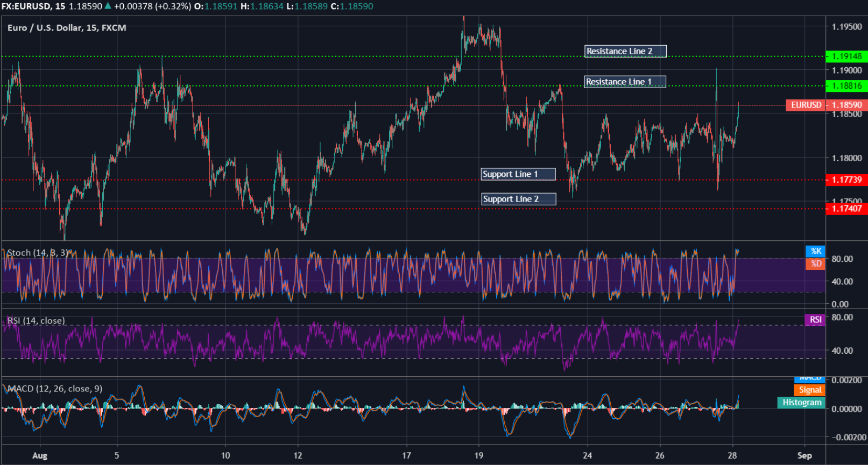Click the 1.19148 price level tag
This screenshot has height=465, width=868.
pyautogui.click(x=846, y=56)
